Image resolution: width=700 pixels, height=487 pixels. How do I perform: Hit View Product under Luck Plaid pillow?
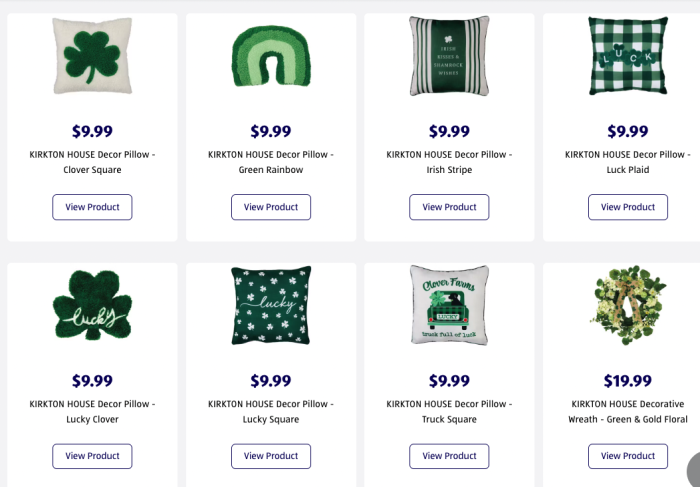point(627,207)
